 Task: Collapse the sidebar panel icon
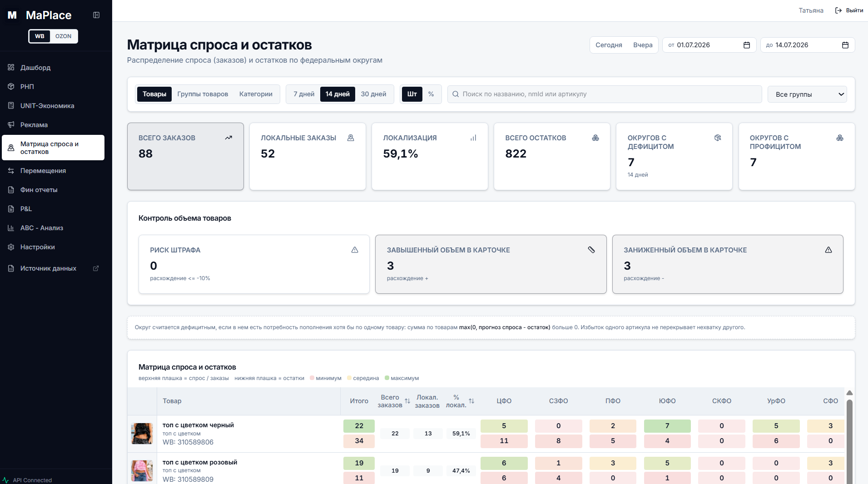(x=96, y=15)
